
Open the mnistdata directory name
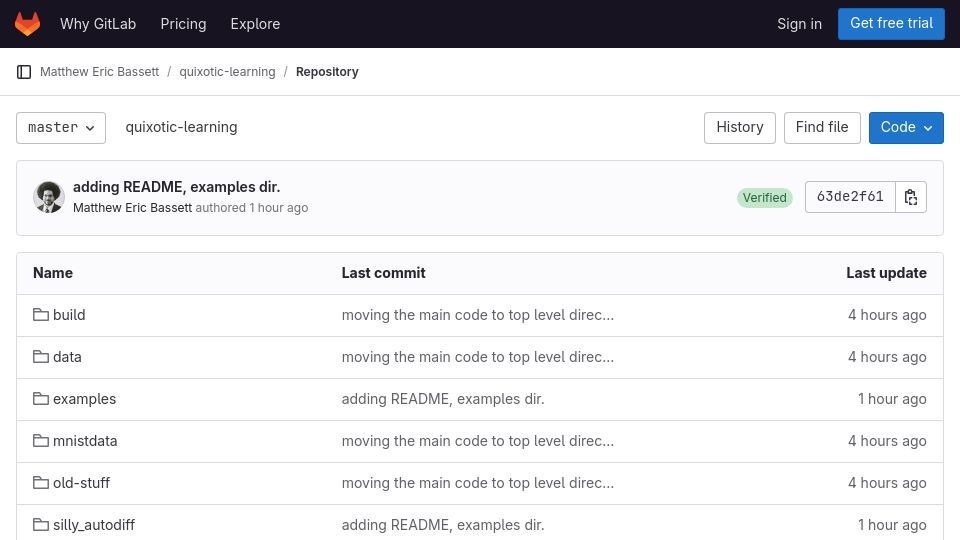coord(85,441)
